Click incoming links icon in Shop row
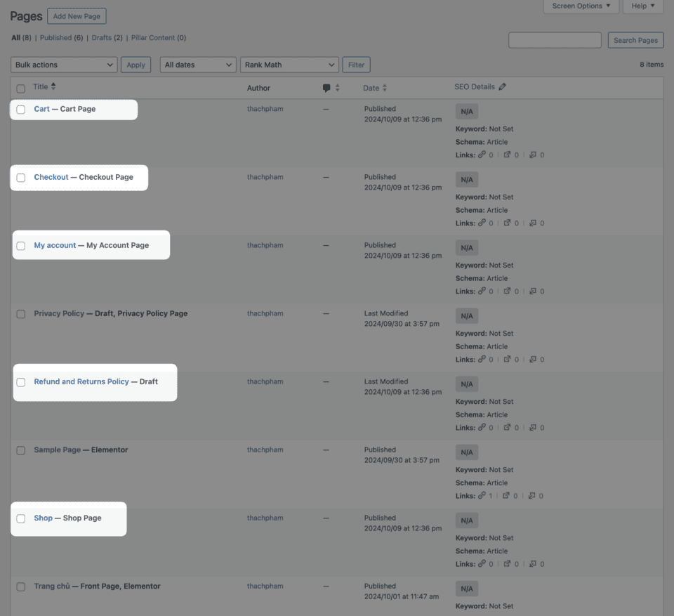 (x=532, y=564)
